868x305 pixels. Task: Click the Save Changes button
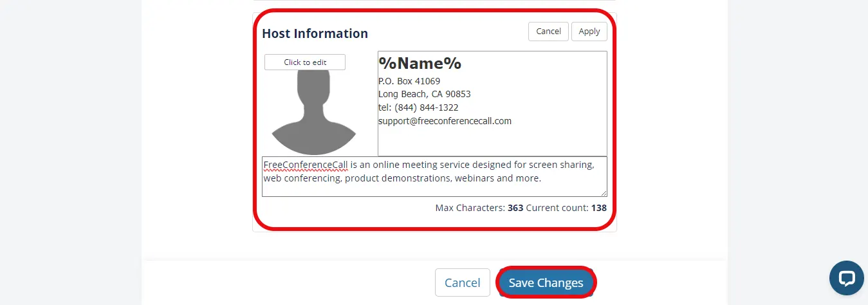point(546,282)
